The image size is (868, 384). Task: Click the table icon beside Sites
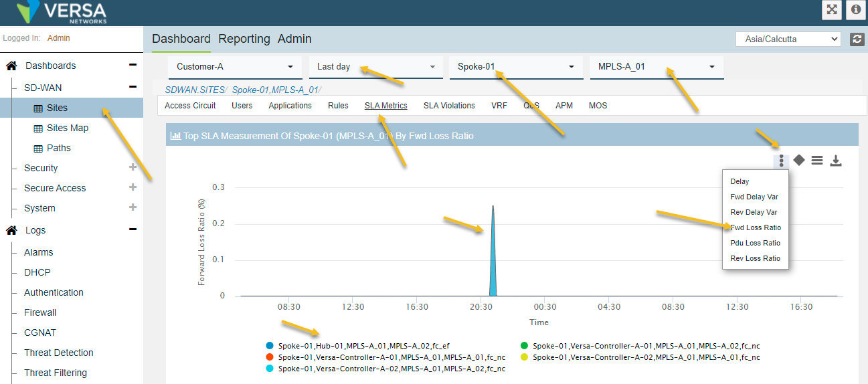[x=38, y=108]
